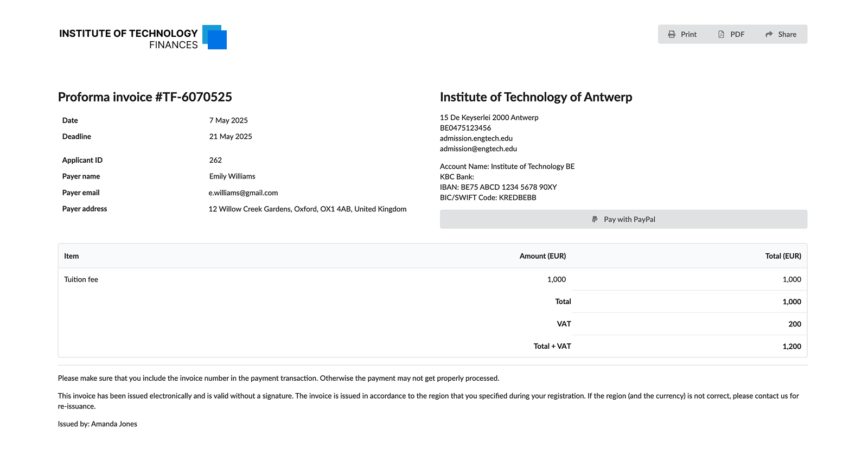Screen dimensions: 868x461
Task: Click the KBC Bank line
Action: (457, 177)
